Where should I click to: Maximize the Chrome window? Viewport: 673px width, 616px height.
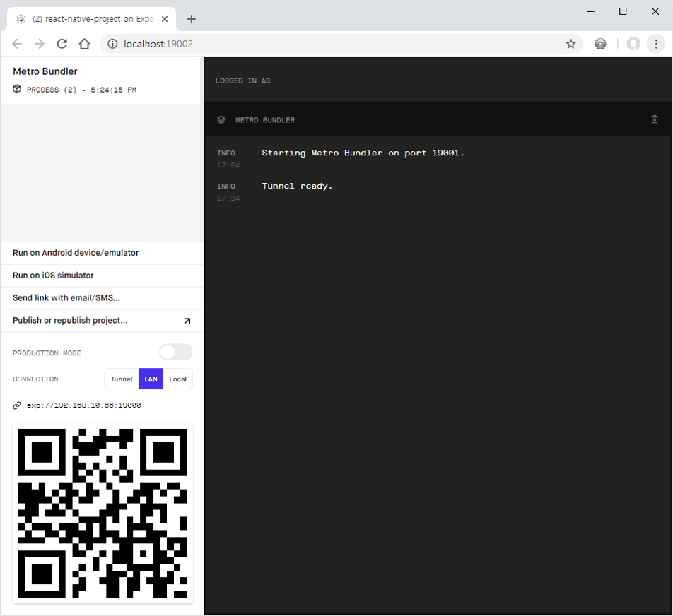click(623, 11)
